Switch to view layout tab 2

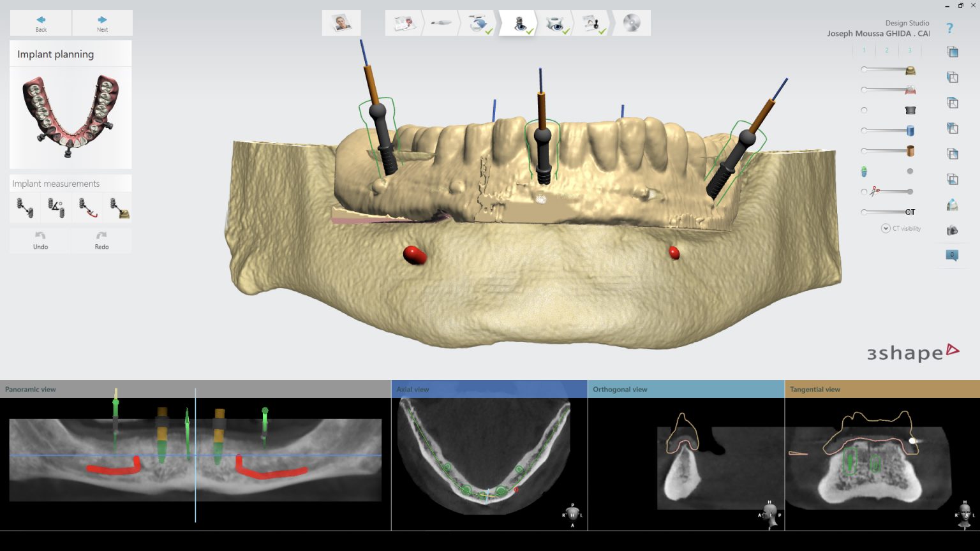(x=886, y=50)
